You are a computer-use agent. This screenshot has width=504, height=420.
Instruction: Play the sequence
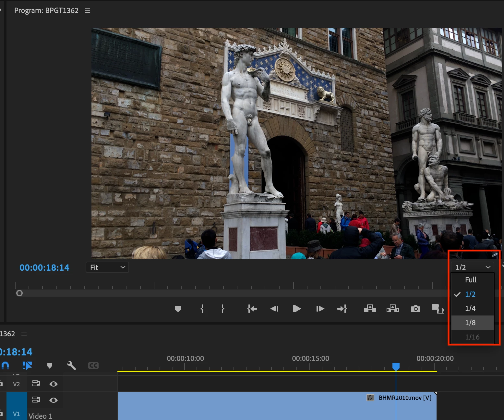click(x=297, y=309)
